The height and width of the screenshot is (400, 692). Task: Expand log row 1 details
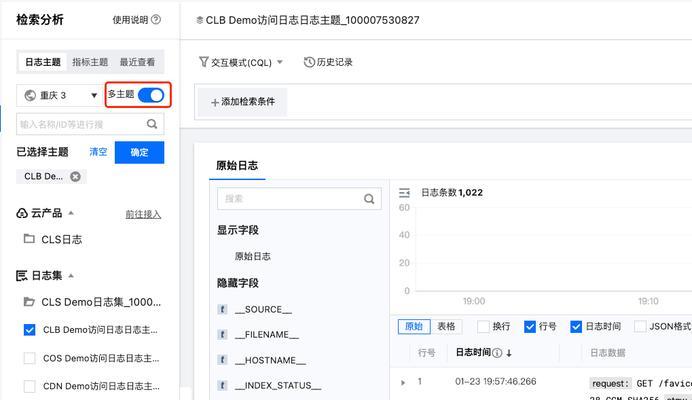(402, 382)
